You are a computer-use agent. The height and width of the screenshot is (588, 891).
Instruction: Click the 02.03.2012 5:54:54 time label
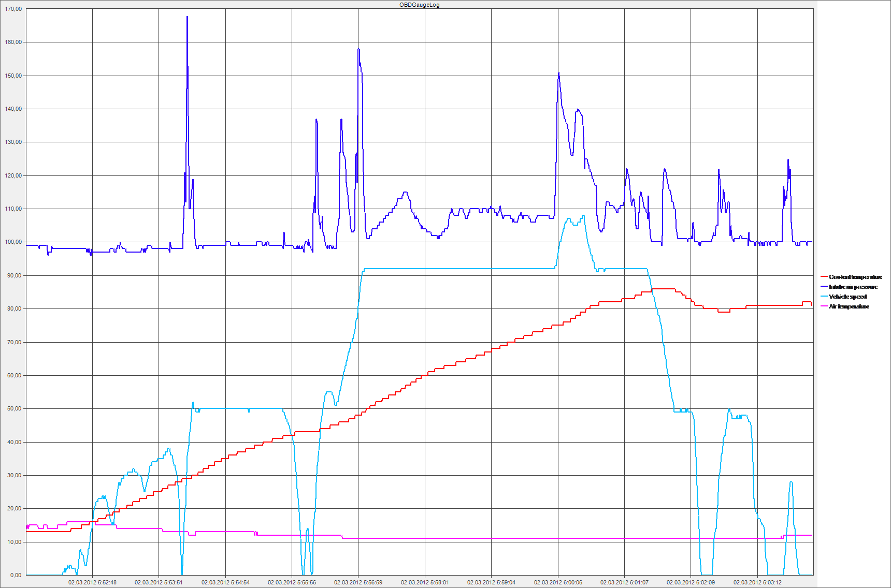point(225,582)
